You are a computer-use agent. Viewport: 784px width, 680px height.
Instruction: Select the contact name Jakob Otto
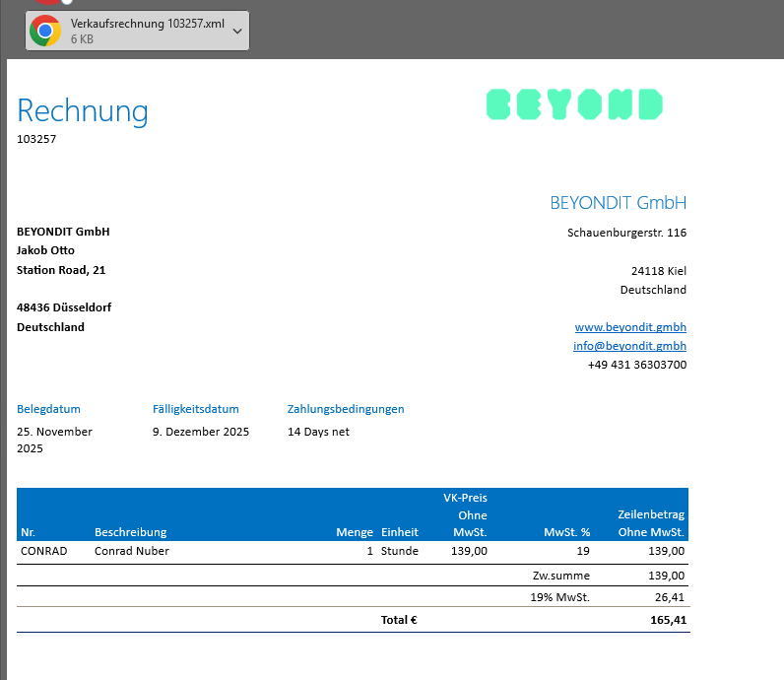click(x=45, y=250)
